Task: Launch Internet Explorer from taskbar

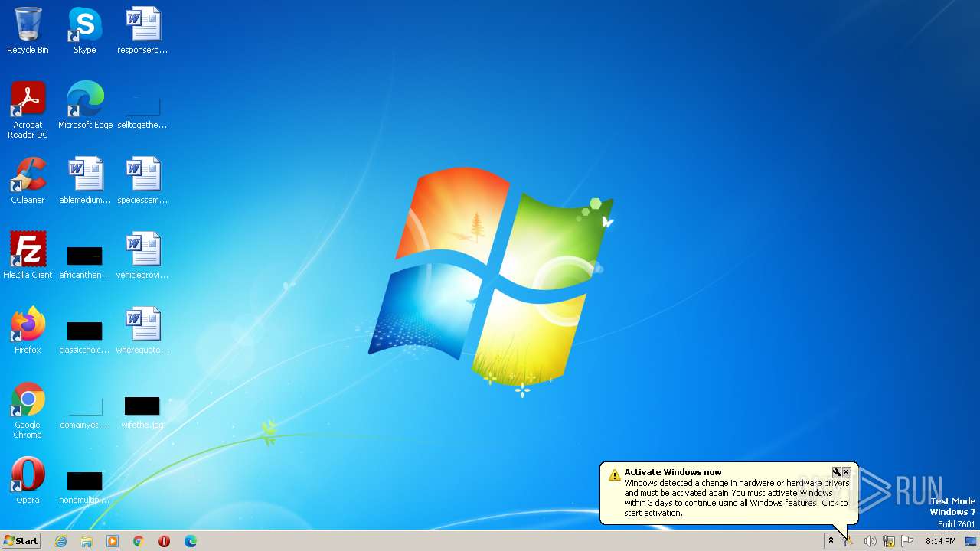Action: [60, 541]
